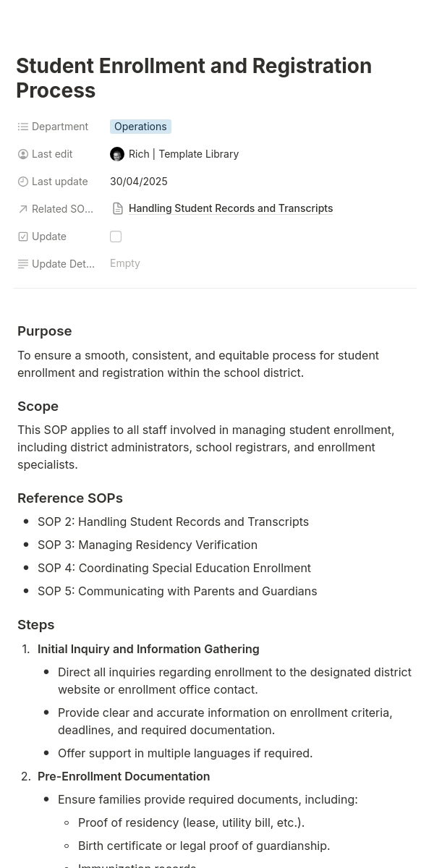Click the page icon beside Handling Student Records
Viewport: 434px width, 868px height.
click(x=118, y=208)
